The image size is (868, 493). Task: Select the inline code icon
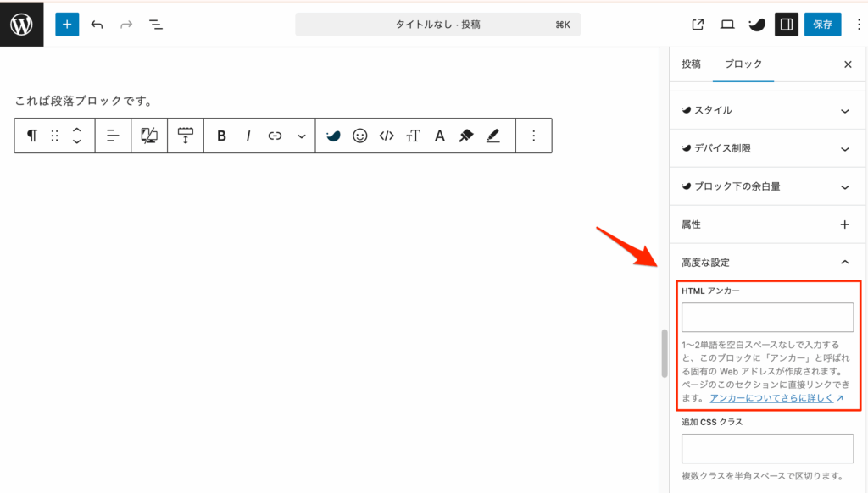pos(386,136)
